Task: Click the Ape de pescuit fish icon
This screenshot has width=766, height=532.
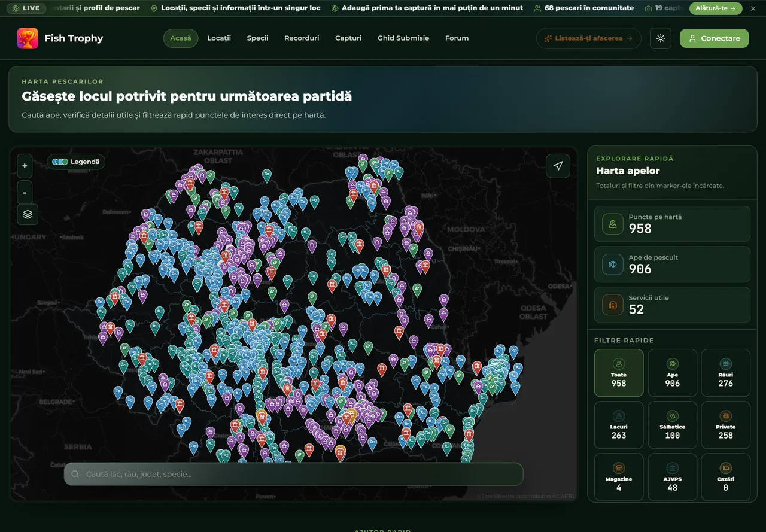Action: [x=613, y=264]
